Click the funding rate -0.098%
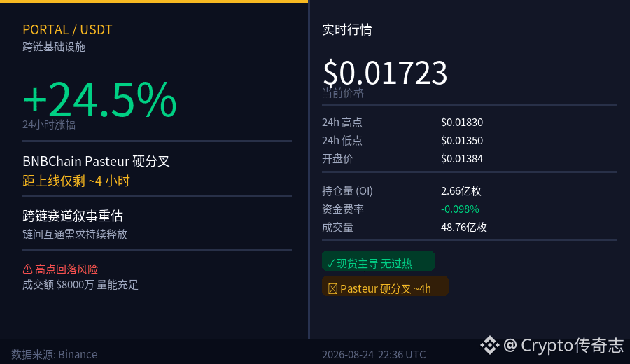The image size is (630, 364). pyautogui.click(x=460, y=209)
